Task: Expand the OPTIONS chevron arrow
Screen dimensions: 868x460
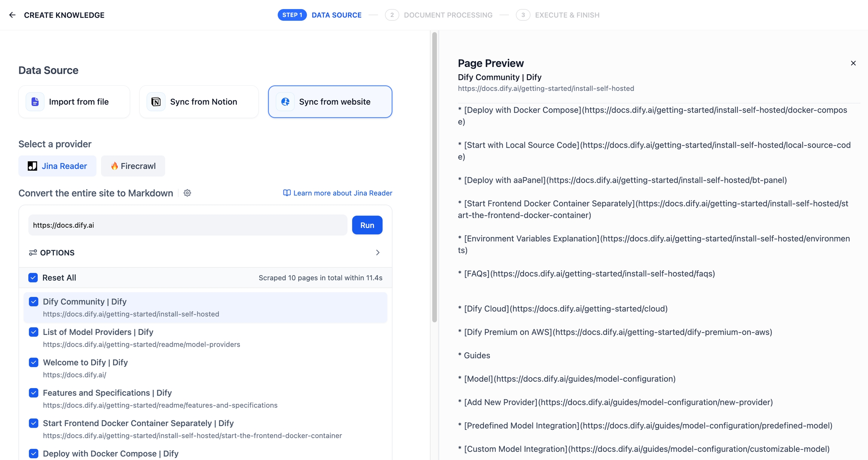Action: [x=377, y=253]
